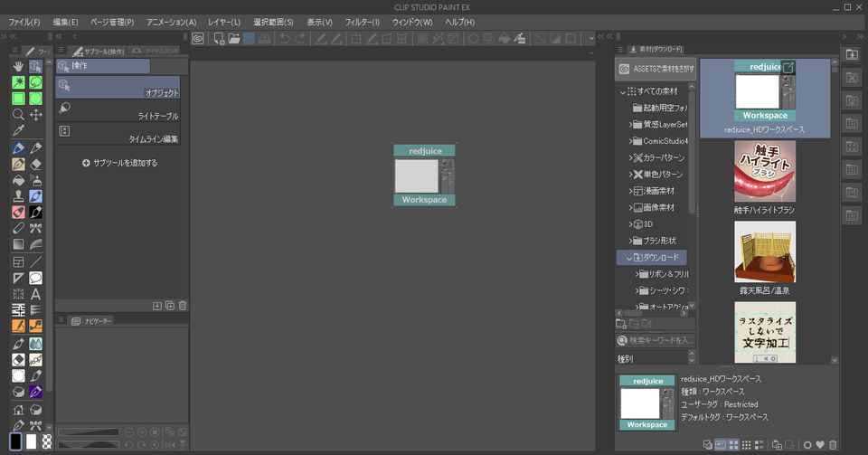This screenshot has height=455, width=868.
Task: Collapse the すべての素材 tree node
Action: [623, 92]
